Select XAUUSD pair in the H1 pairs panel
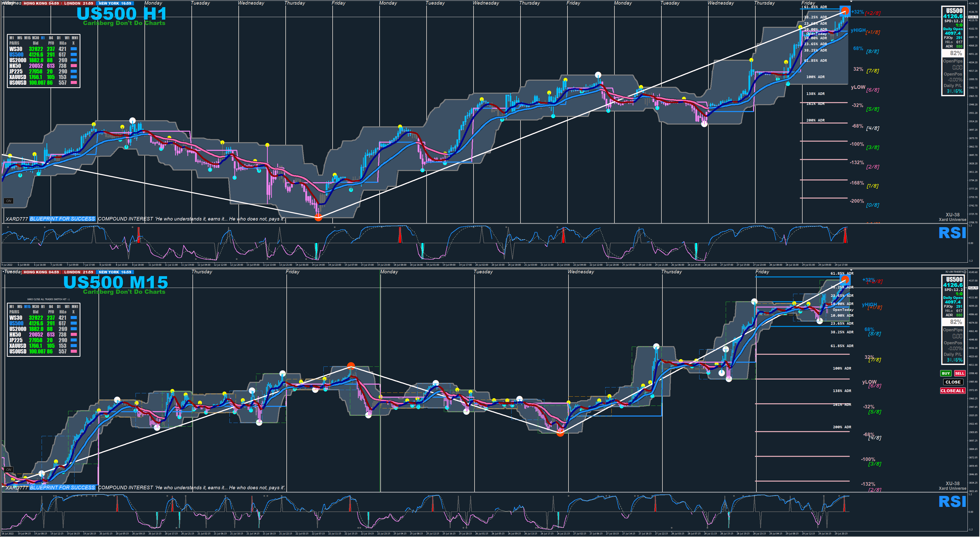Screen dimensions: 980x537 (18, 77)
